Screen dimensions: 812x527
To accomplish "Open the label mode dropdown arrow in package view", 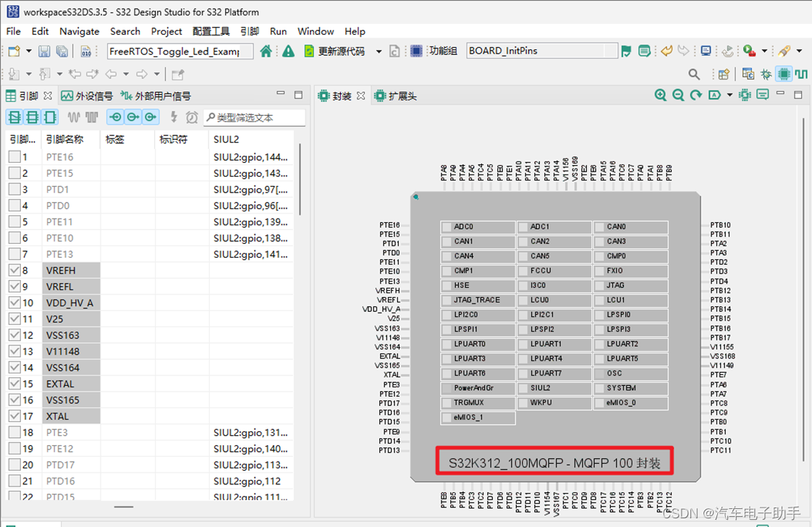I will click(x=729, y=95).
